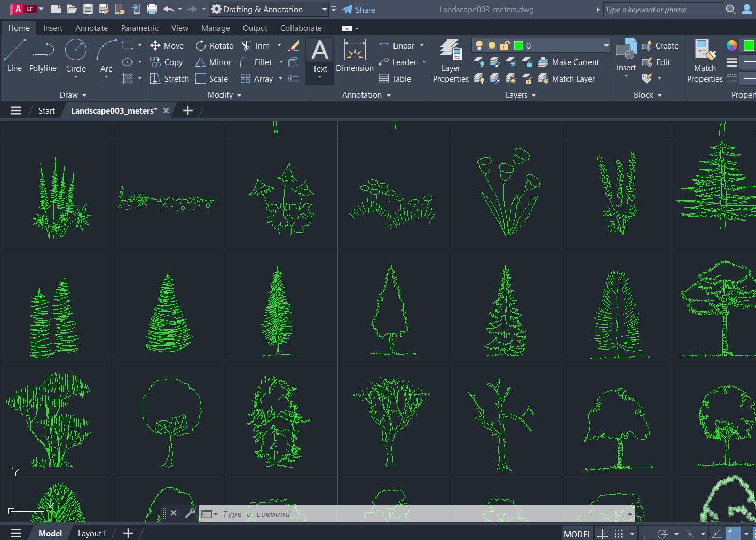Open the layer selection dropdown
756x540 pixels.
tap(605, 45)
